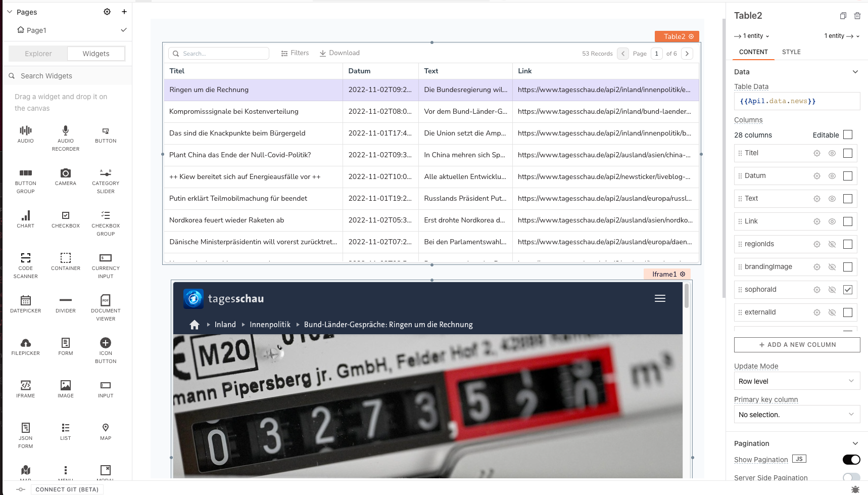This screenshot has height=495, width=868.
Task: Collapse the Pagination section
Action: point(855,443)
